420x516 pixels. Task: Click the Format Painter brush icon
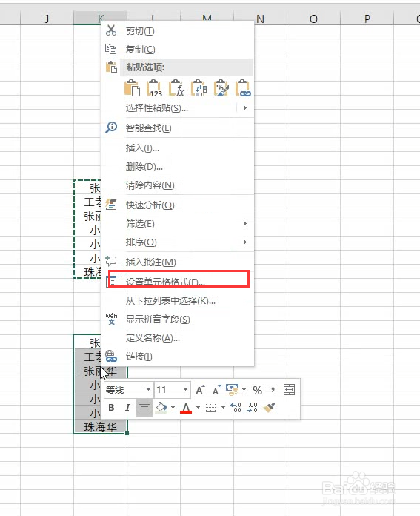point(269,408)
